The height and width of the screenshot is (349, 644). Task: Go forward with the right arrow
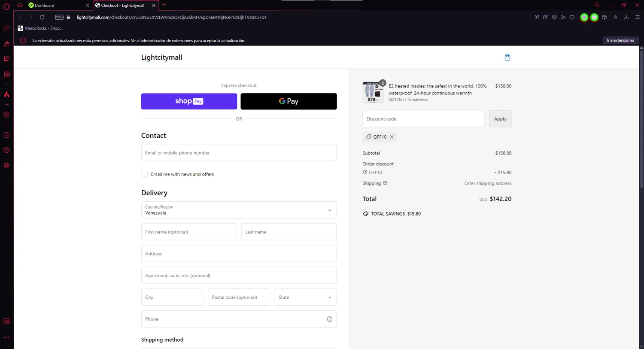point(31,17)
